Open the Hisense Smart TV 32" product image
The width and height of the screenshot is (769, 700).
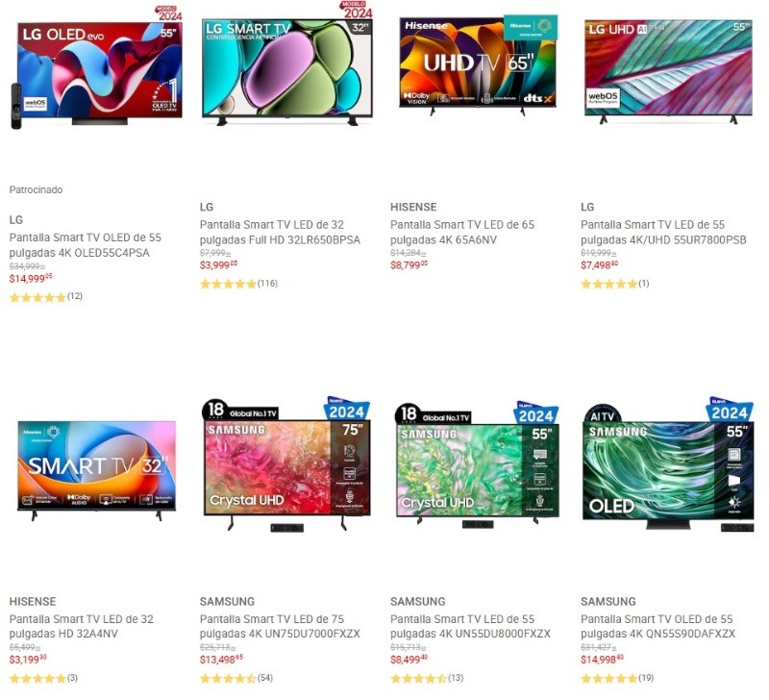click(x=97, y=470)
